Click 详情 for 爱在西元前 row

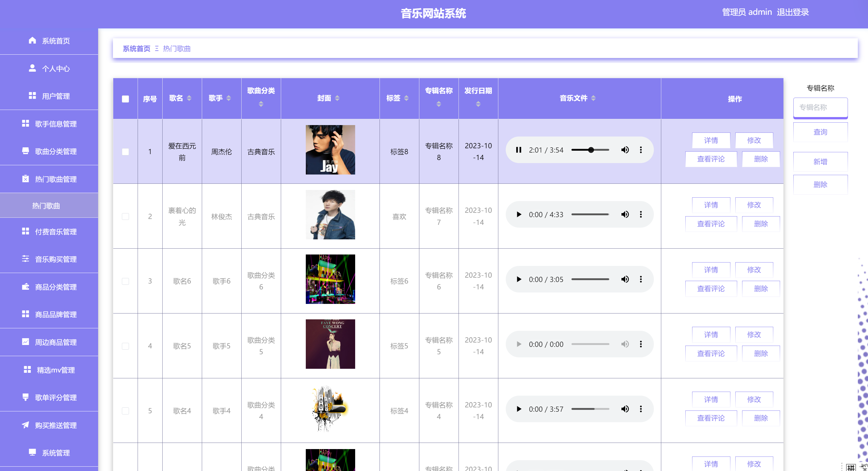(x=711, y=140)
